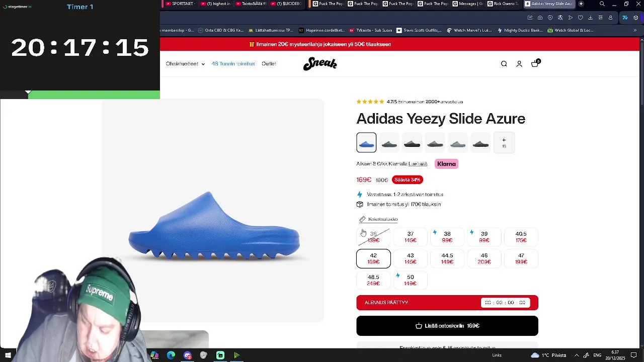Image resolution: width=644 pixels, height=362 pixels.
Task: Click the Sneak logo
Action: (x=320, y=64)
